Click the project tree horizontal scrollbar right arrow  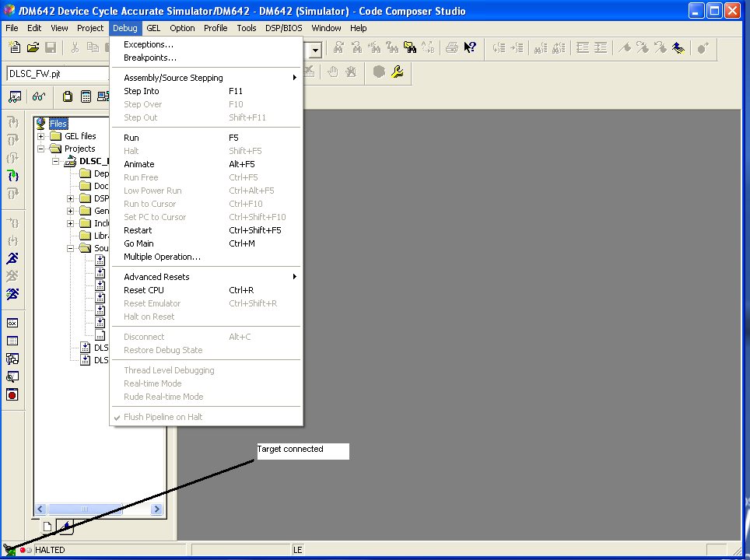(156, 509)
